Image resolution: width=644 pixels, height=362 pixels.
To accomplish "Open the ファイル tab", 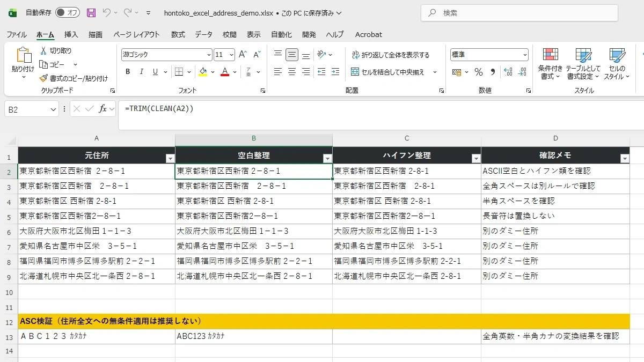I will (x=16, y=34).
